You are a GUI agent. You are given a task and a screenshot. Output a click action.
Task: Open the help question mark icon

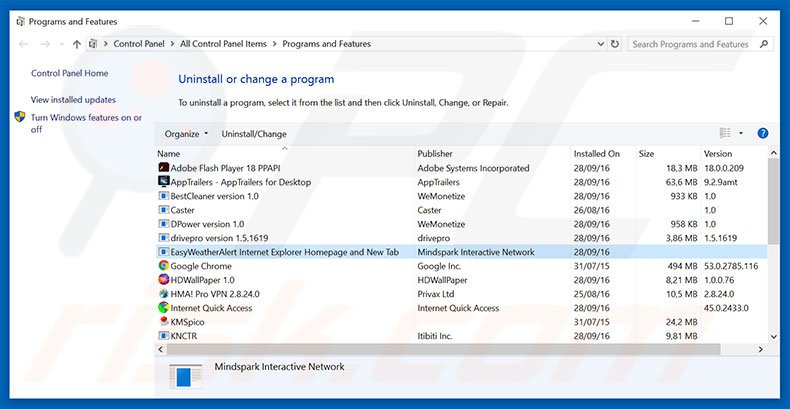pyautogui.click(x=763, y=133)
